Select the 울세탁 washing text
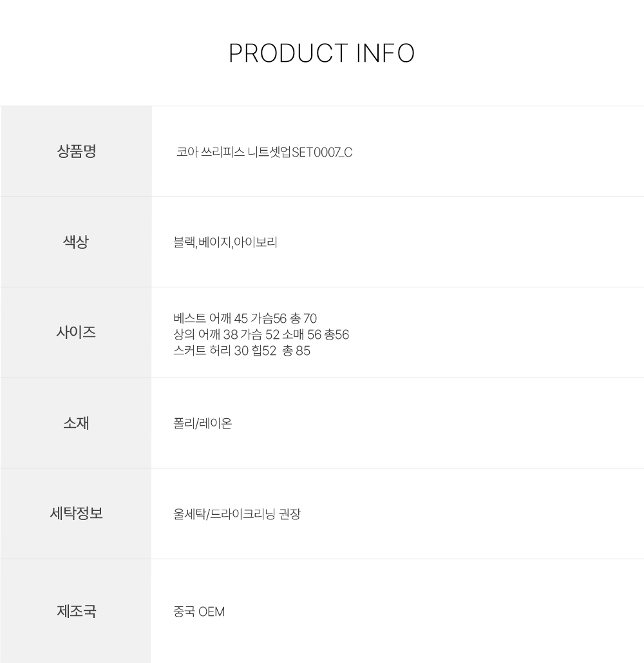This screenshot has width=644, height=663. (x=188, y=514)
